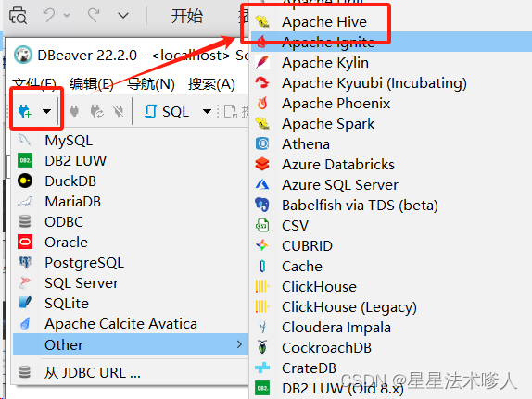Click the disconnect icon in toolbar

click(x=119, y=111)
